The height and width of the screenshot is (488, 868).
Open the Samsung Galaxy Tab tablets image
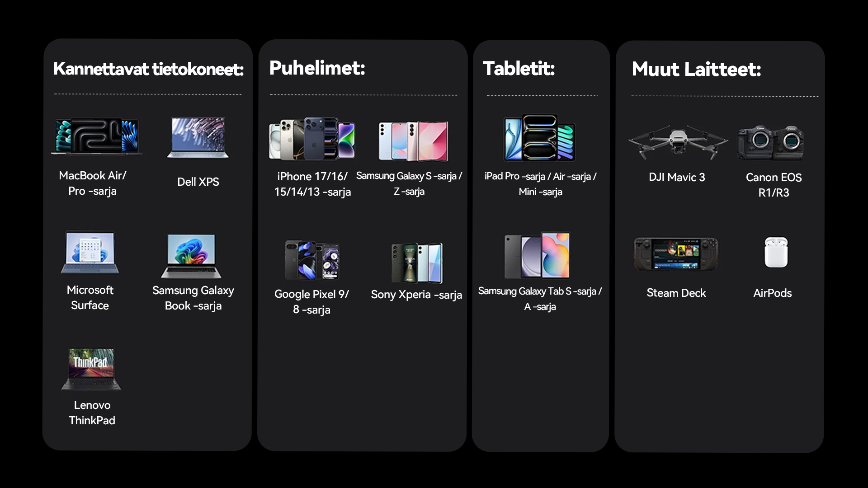[x=538, y=256]
